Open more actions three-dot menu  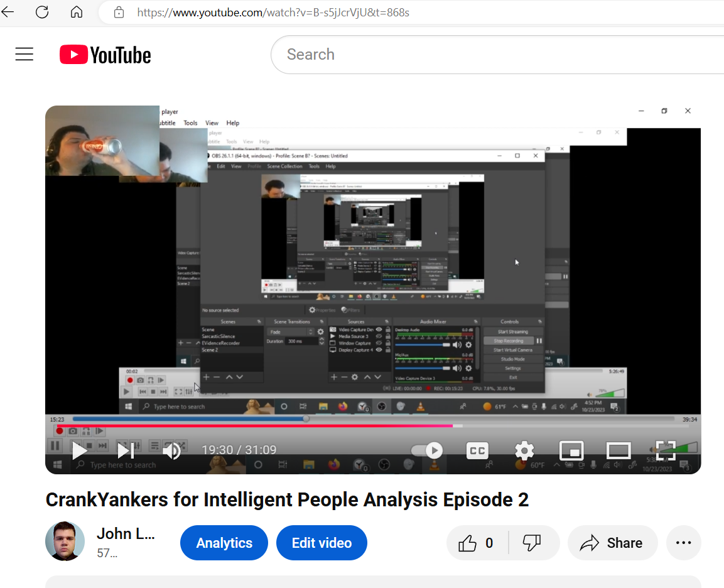point(683,543)
